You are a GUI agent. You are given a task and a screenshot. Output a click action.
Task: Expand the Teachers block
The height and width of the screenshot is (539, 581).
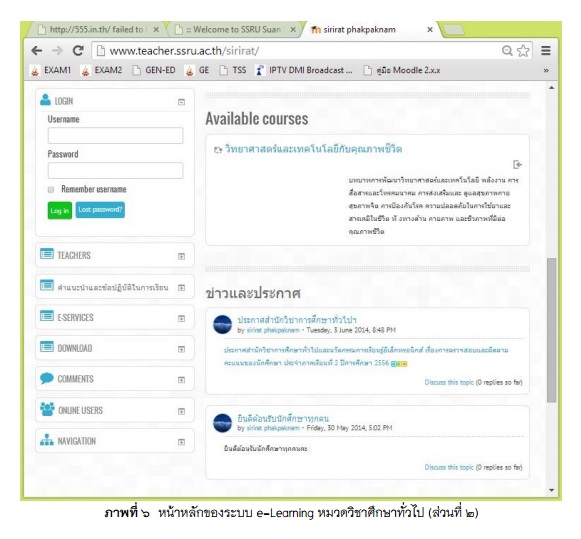coord(181,256)
